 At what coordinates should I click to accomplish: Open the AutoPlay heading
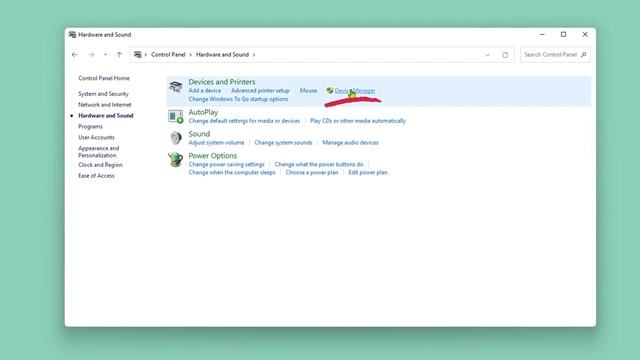[x=203, y=112]
